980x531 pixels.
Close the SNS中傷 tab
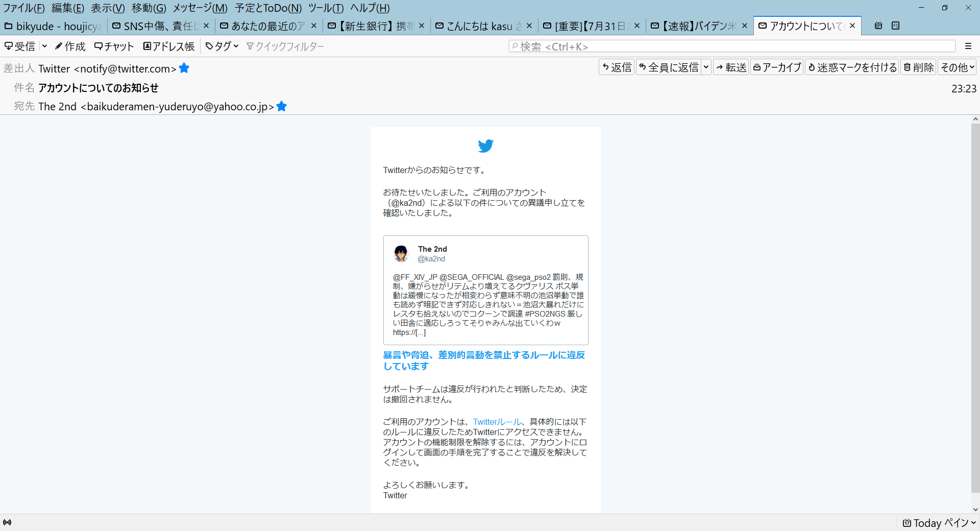[206, 26]
